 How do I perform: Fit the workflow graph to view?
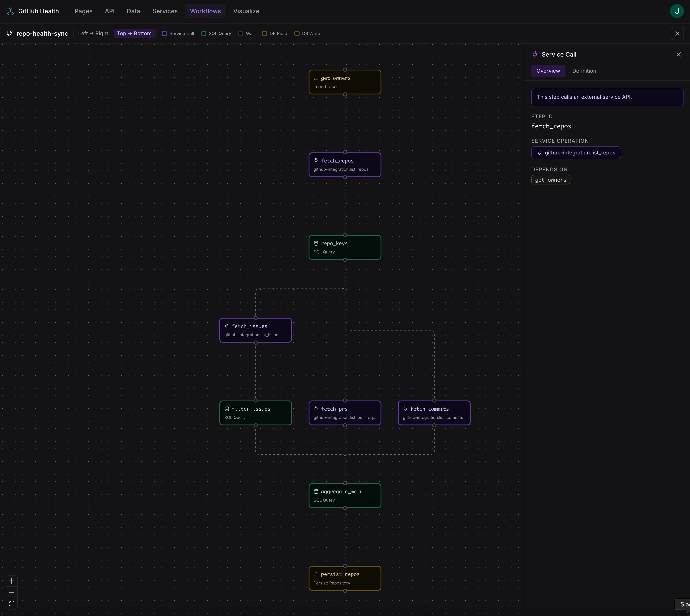[x=12, y=604]
